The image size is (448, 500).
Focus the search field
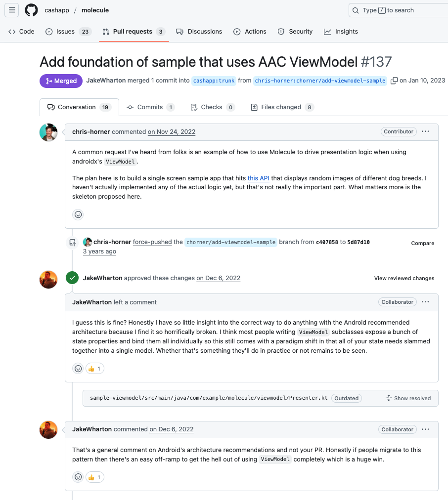click(399, 10)
